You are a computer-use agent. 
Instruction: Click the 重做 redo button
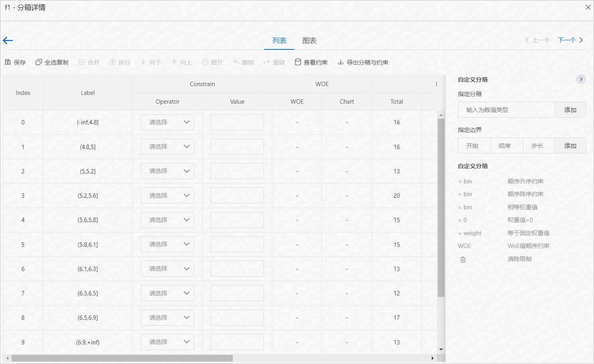coord(274,62)
